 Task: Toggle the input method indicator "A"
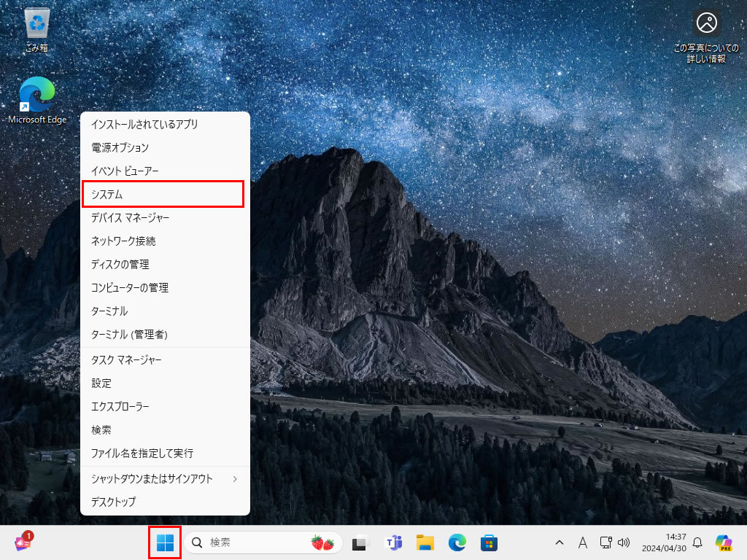(x=582, y=542)
